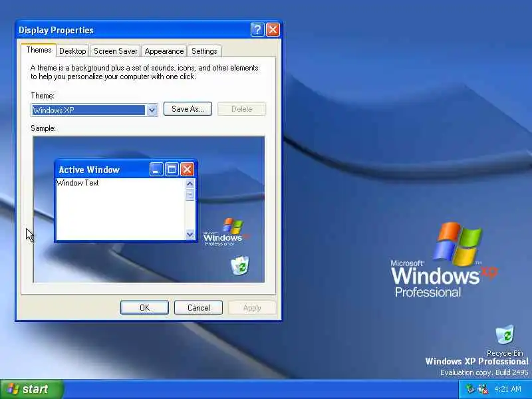Click the 'Window Text' sample text
Viewport: 532px width, 399px height.
(x=78, y=183)
